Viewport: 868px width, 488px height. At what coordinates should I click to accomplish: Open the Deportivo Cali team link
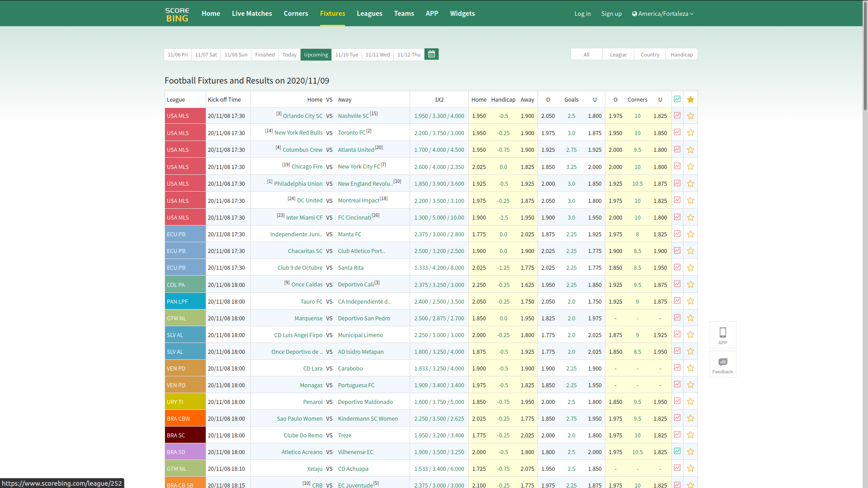[356, 285]
